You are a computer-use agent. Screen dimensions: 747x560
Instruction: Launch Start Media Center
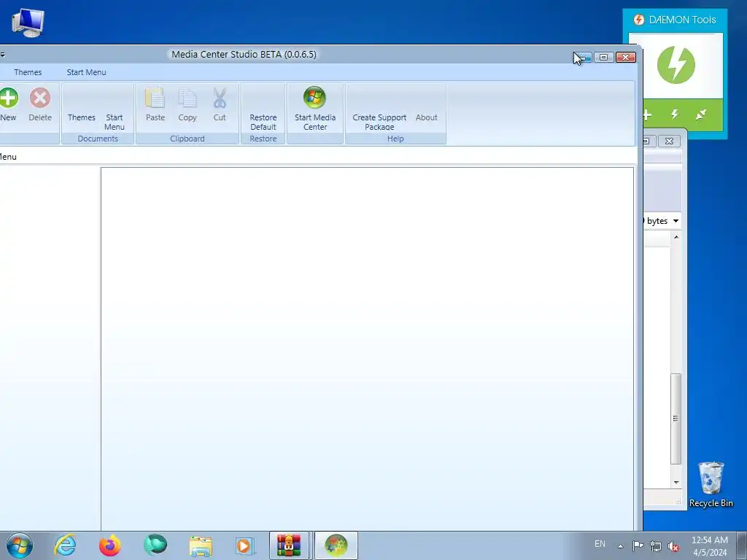tap(315, 109)
